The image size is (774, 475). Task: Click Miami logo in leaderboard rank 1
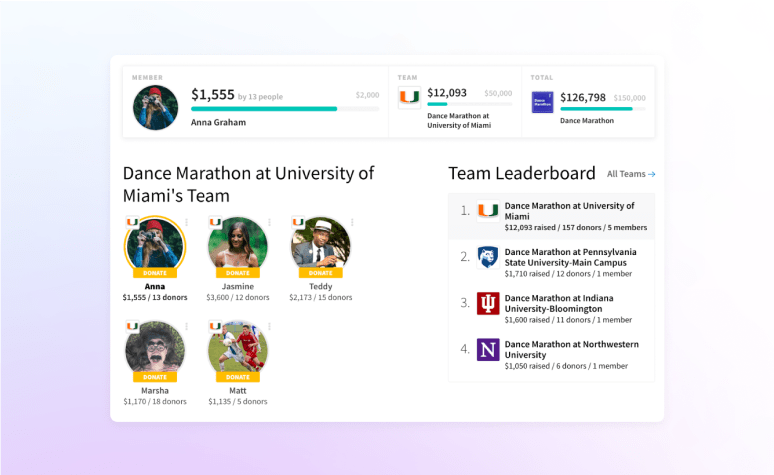[x=488, y=211]
